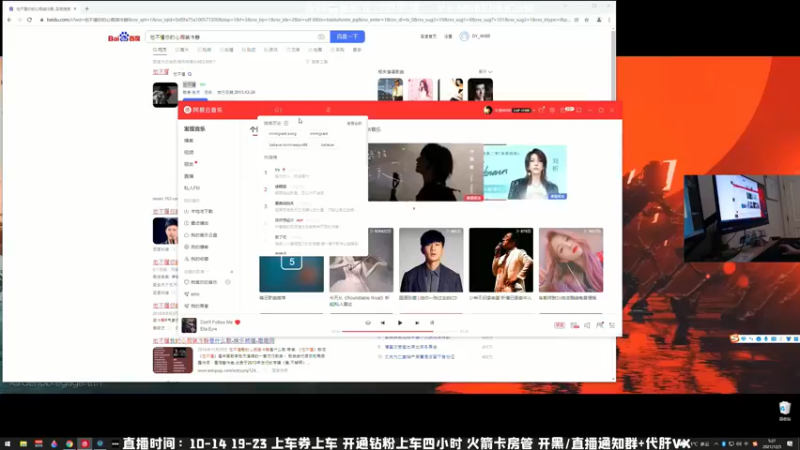Start heartbeat mode icon beside liked music
Screen dimensions: 800x450
[x=228, y=282]
